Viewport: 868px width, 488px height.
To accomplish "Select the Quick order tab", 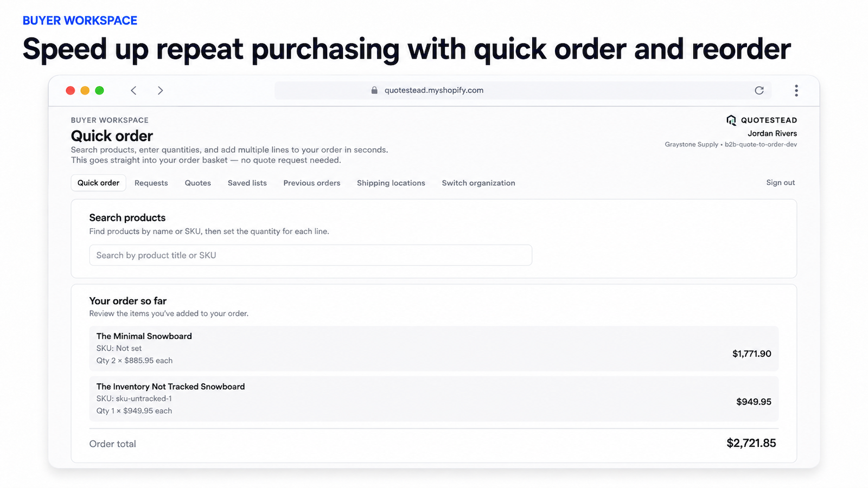I will coord(98,183).
